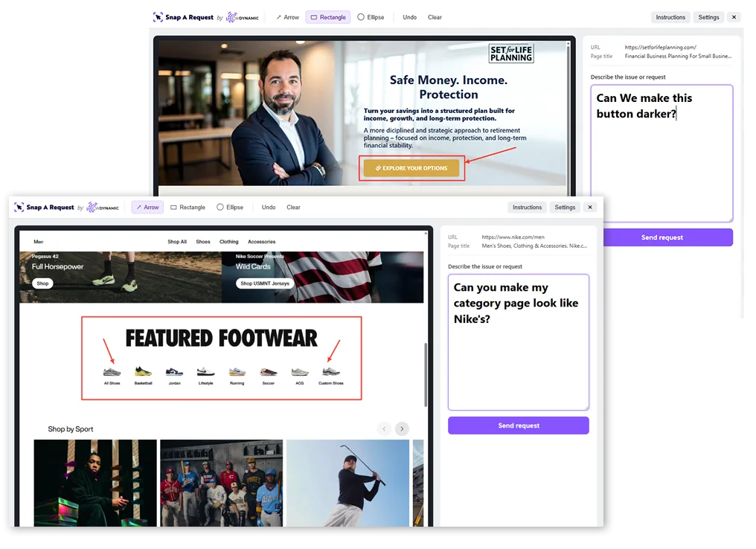Select Ellipse tool in front window toolbar

pyautogui.click(x=230, y=208)
